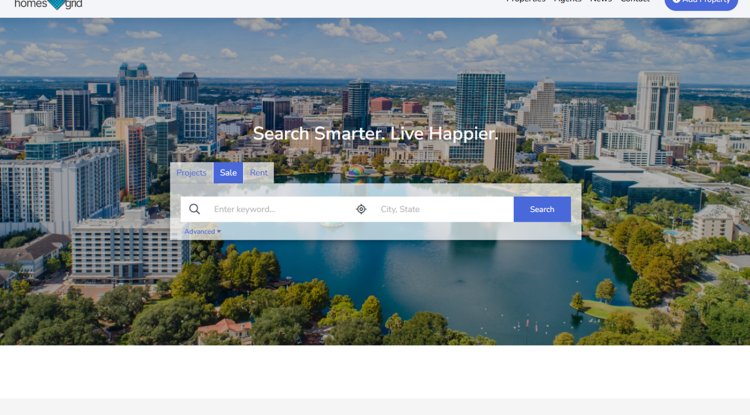Viewport: 750px width, 415px height.
Task: Click the blue Search button
Action: tap(542, 209)
